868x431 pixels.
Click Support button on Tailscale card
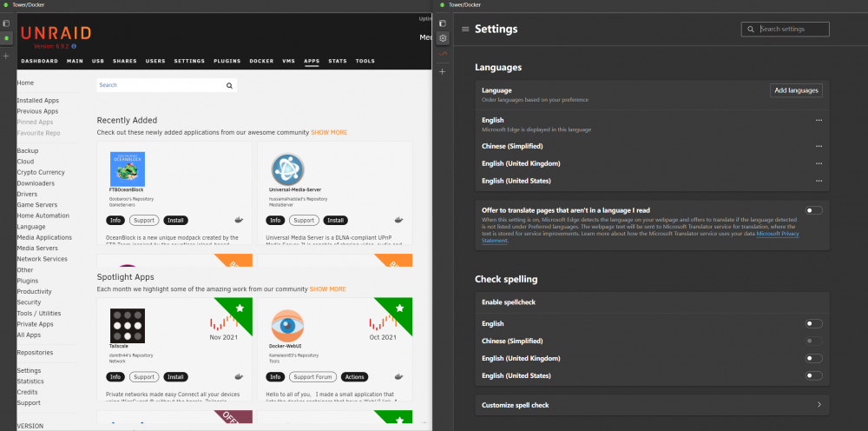[144, 377]
